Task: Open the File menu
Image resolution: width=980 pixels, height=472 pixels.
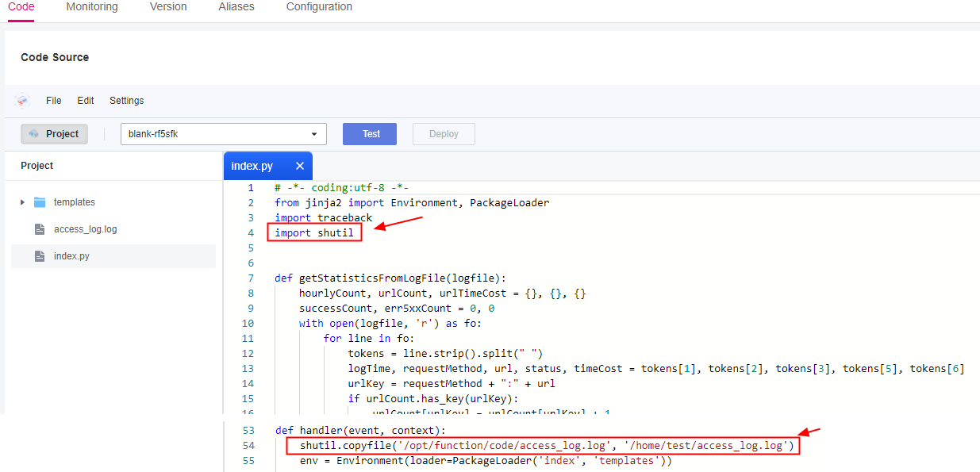Action: pyautogui.click(x=53, y=101)
